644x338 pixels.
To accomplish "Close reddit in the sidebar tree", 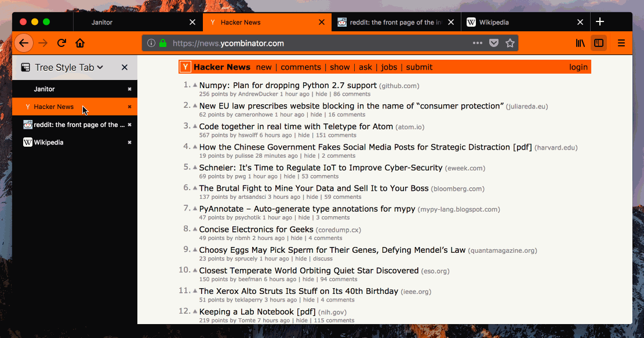I will pyautogui.click(x=129, y=125).
